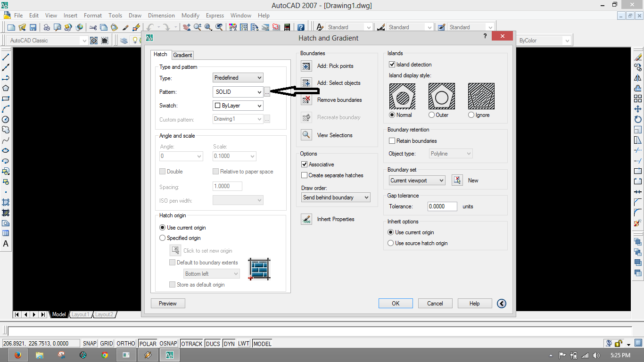Viewport: 644px width, 362px height.
Task: Click the gap tolerance input field
Action: pyautogui.click(x=442, y=206)
